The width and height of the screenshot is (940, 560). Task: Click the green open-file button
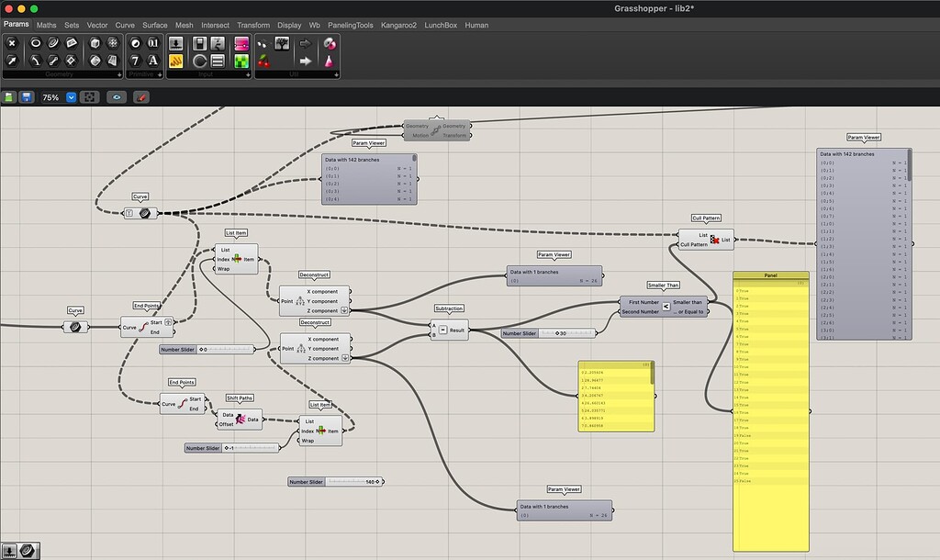pyautogui.click(x=10, y=96)
